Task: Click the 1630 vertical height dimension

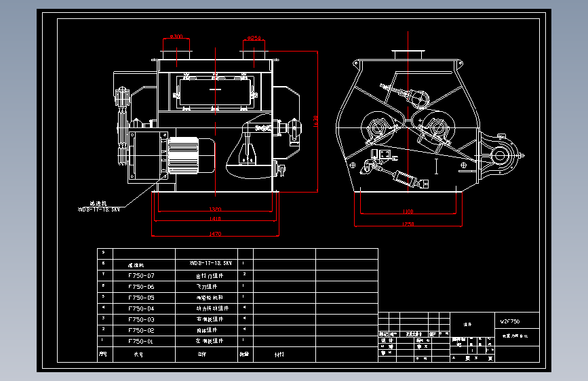Action: point(315,121)
